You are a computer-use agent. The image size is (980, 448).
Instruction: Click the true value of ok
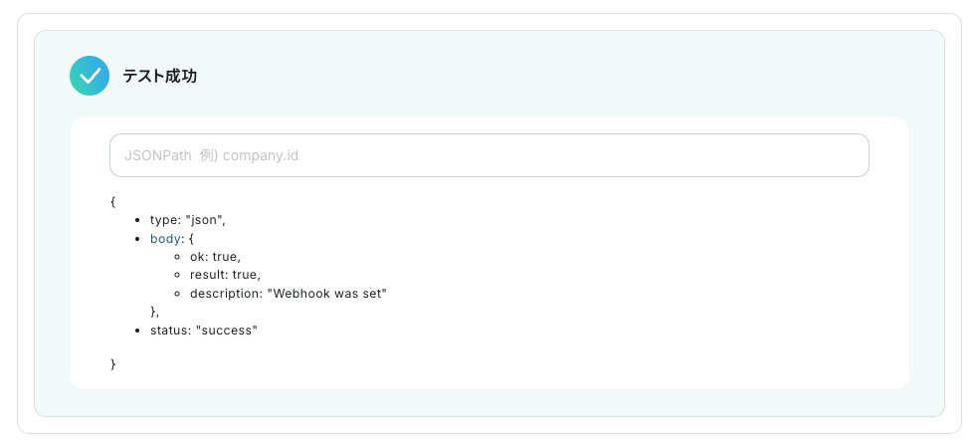point(225,257)
